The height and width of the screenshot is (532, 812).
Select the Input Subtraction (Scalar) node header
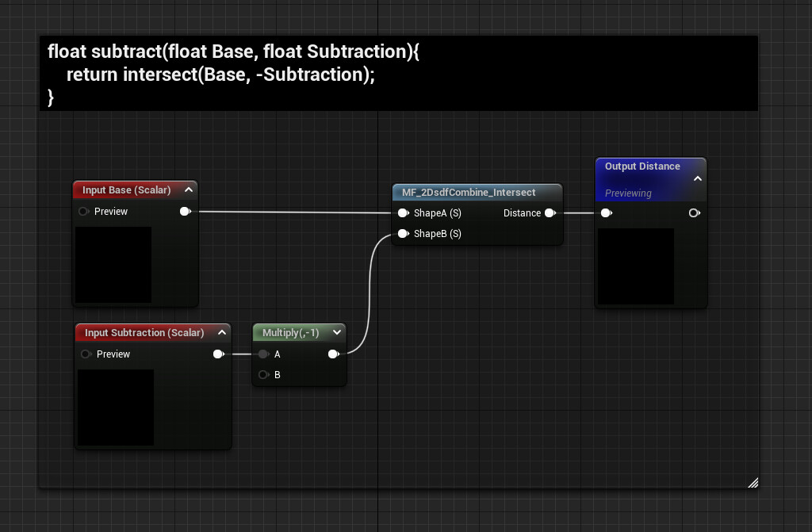click(x=143, y=332)
